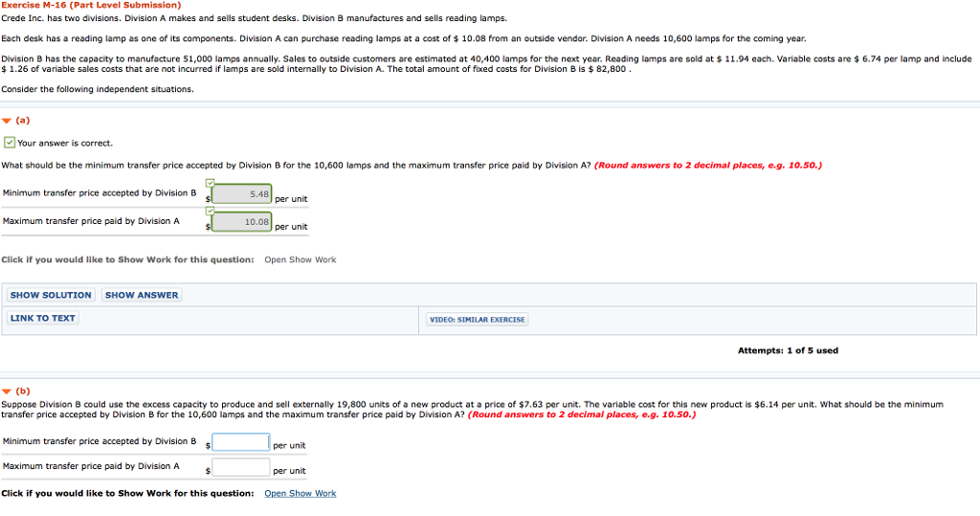Open Show Work link for part (b)

[x=300, y=493]
